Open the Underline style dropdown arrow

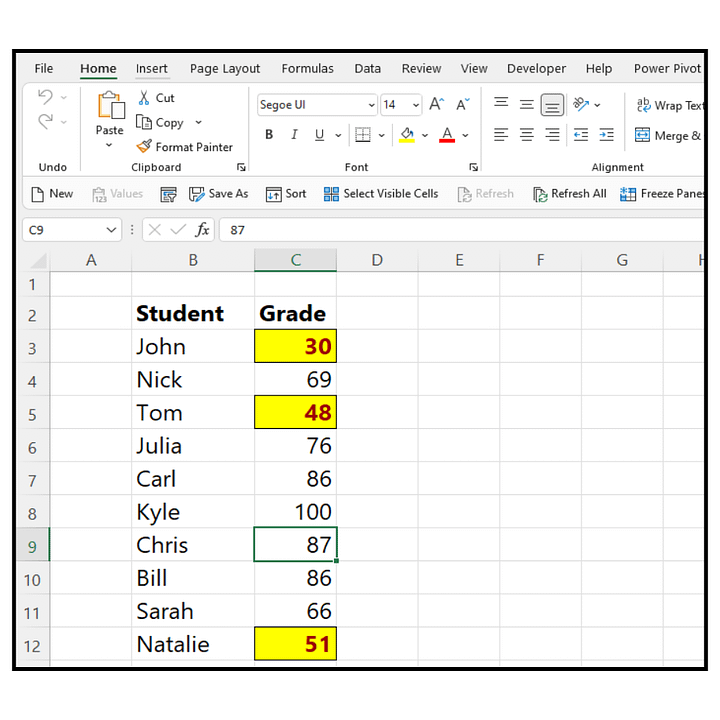point(338,135)
